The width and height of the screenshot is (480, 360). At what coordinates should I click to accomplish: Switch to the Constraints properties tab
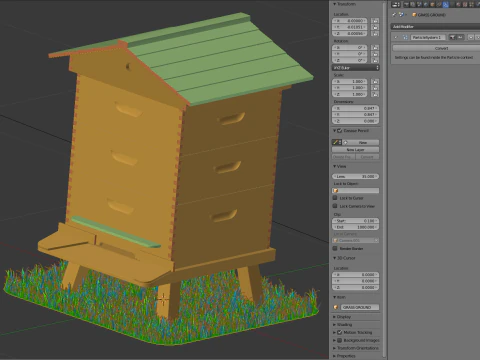[439, 5]
